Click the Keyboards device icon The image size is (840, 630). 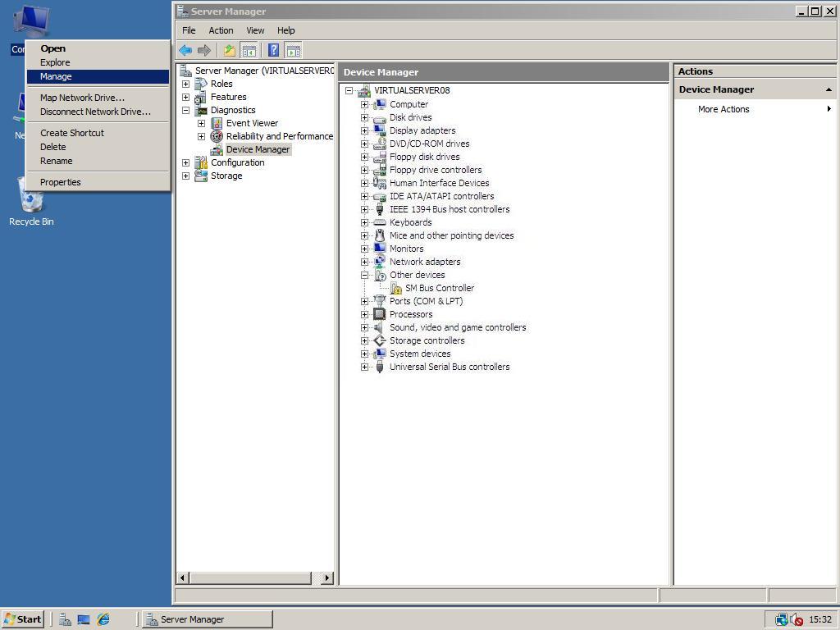(380, 222)
